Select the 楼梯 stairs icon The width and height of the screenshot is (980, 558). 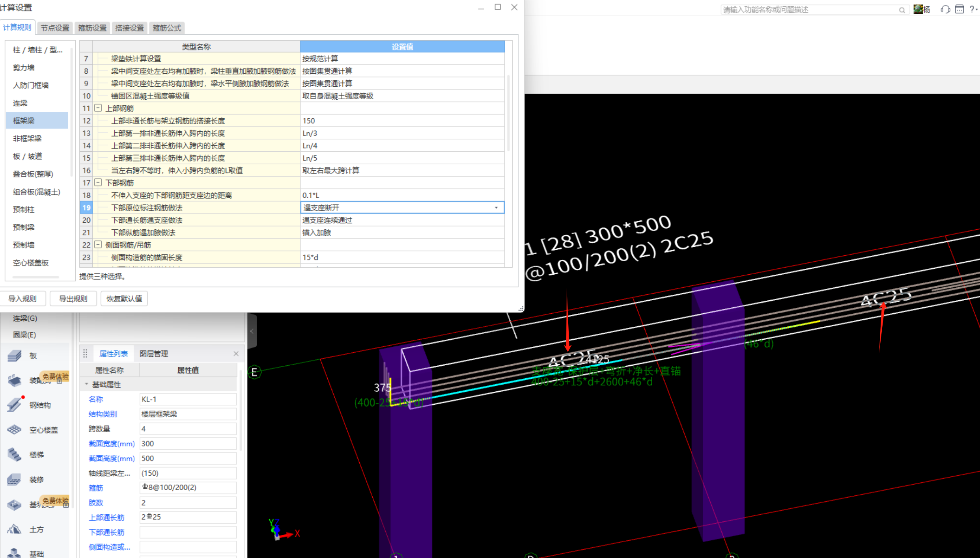[15, 454]
